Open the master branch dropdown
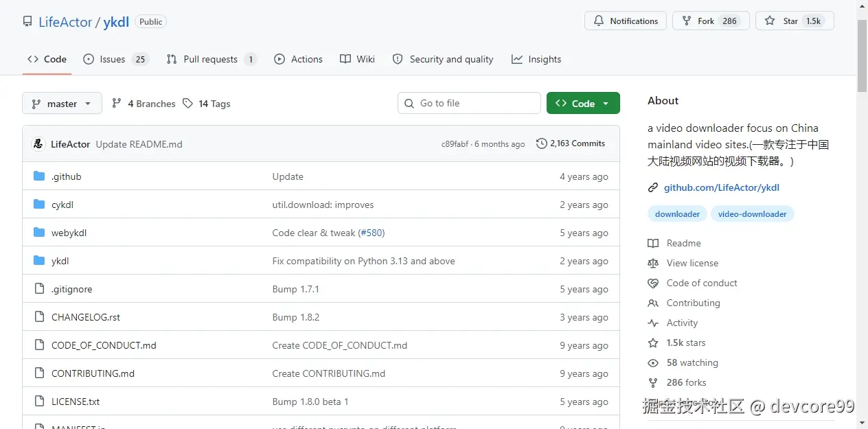Viewport: 868px width, 429px height. (x=62, y=103)
